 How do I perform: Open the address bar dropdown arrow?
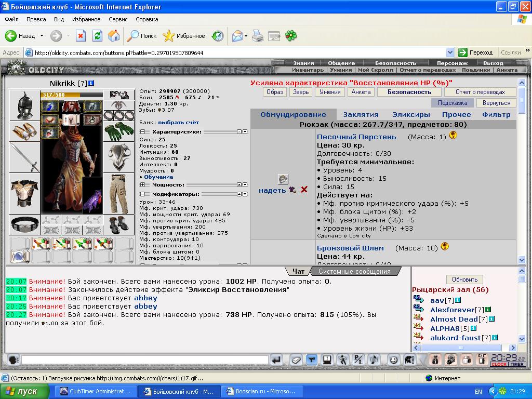click(450, 52)
